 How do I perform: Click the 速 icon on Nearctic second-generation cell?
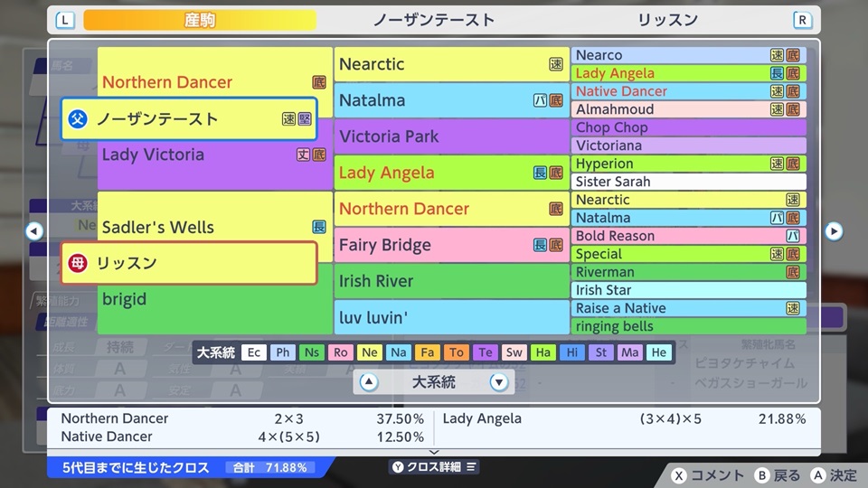click(556, 64)
